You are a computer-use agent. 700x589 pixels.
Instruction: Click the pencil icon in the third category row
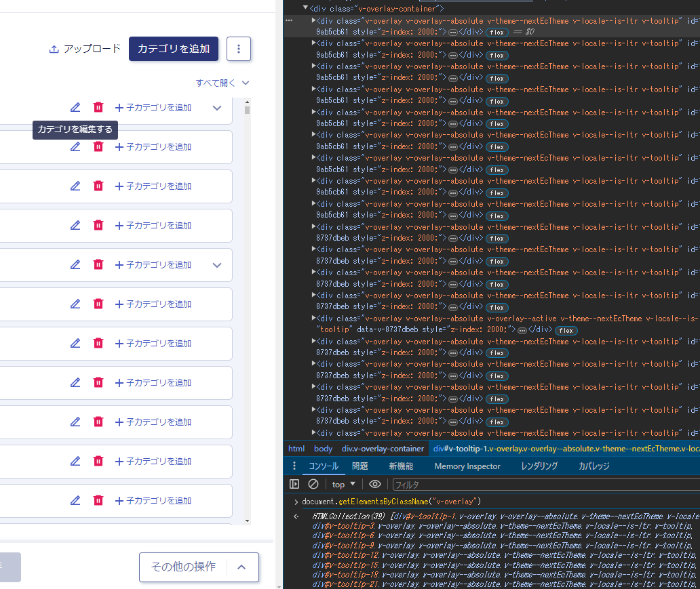[75, 186]
